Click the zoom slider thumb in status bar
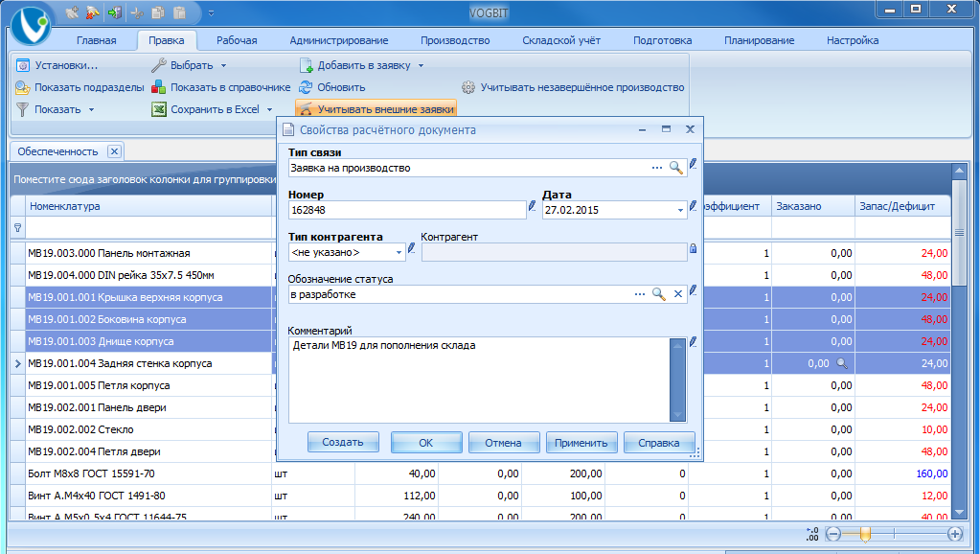Screen dimensions: 980x554 (x=865, y=534)
